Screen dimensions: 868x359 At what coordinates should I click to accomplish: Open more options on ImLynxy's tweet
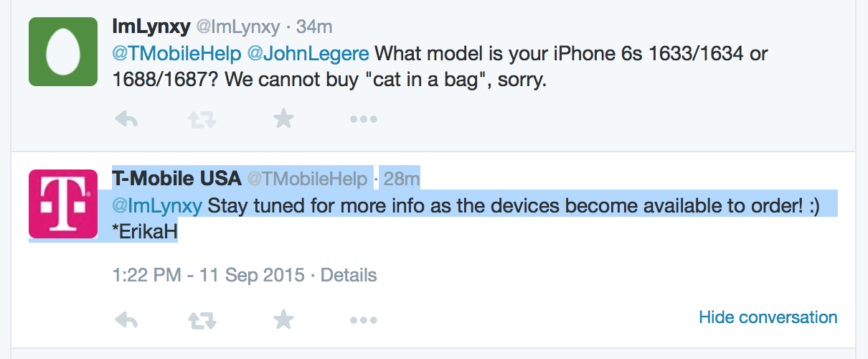coord(363,120)
